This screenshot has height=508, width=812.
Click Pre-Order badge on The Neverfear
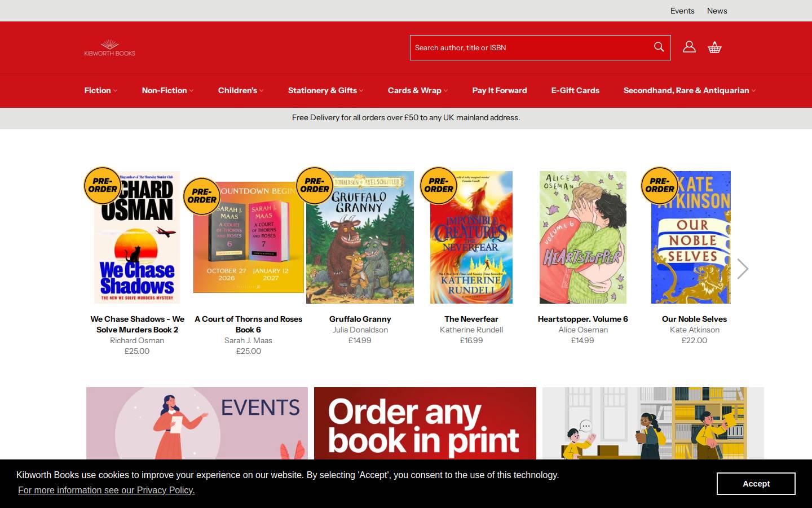[x=439, y=185]
